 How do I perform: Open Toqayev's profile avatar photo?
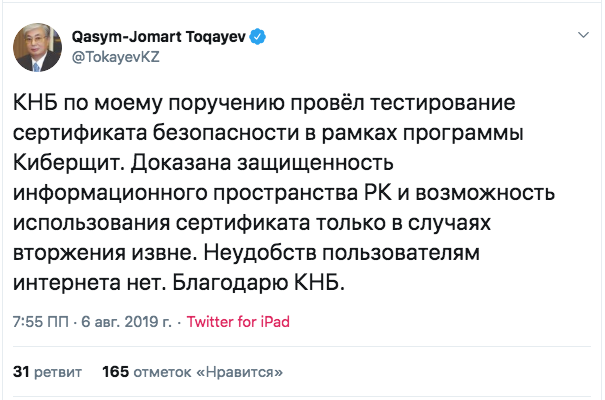(x=35, y=46)
